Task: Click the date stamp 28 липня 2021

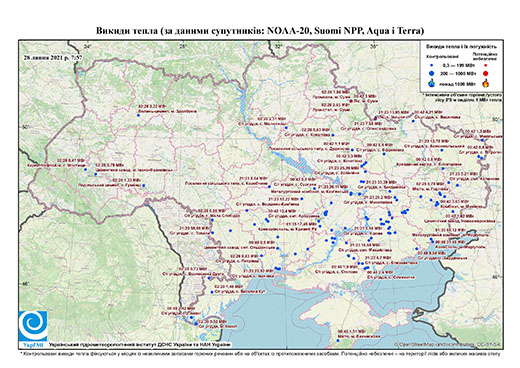Action: (53, 57)
